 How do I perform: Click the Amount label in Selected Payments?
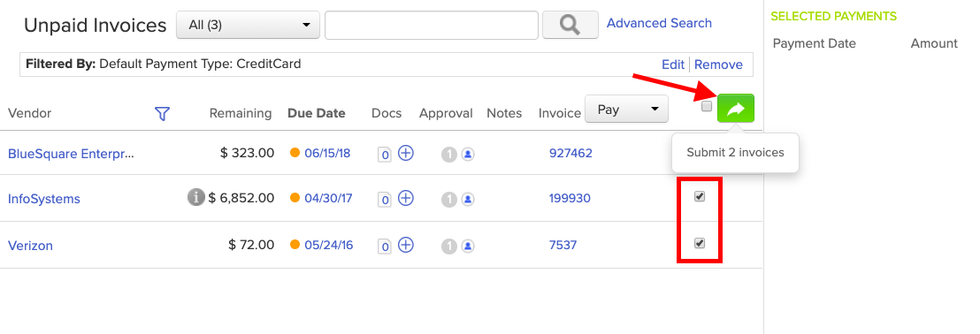click(x=934, y=43)
